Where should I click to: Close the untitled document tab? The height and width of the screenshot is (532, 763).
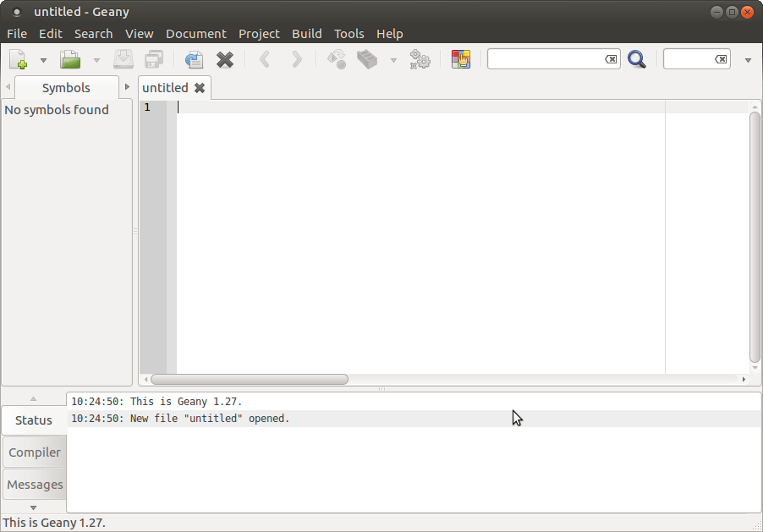tap(200, 88)
